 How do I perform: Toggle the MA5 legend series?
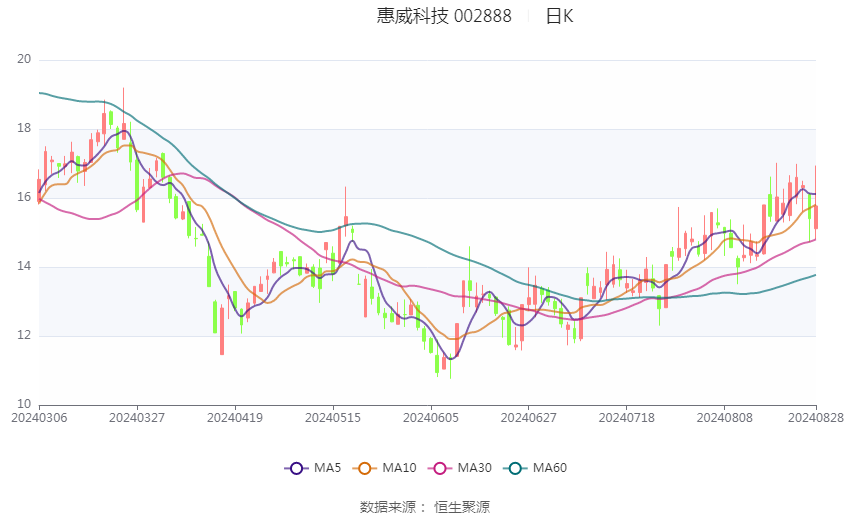pos(313,468)
